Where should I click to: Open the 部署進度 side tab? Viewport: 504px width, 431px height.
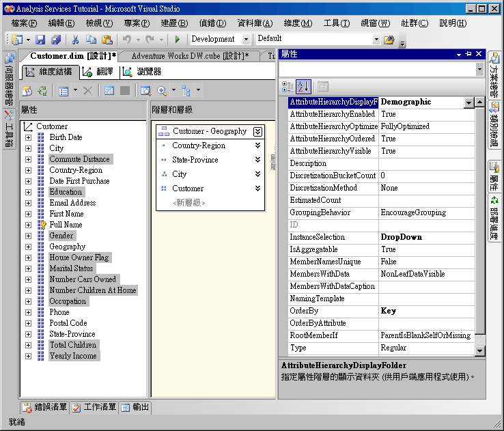click(494, 219)
